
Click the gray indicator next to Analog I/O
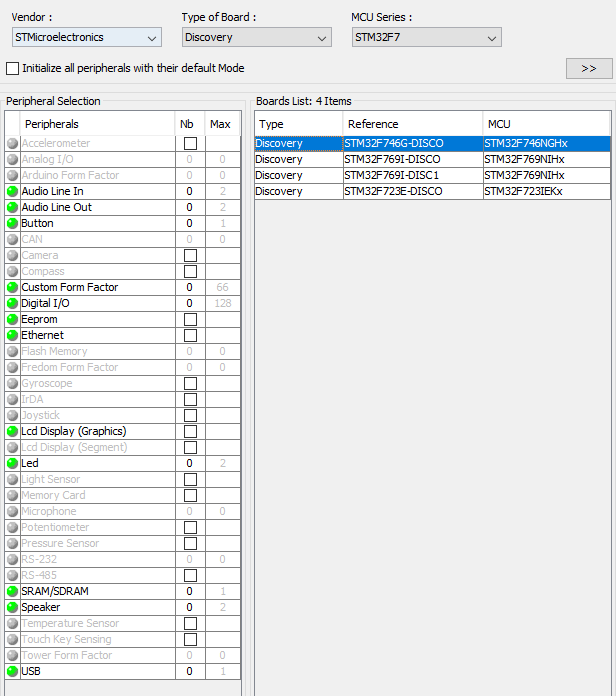pos(12,159)
